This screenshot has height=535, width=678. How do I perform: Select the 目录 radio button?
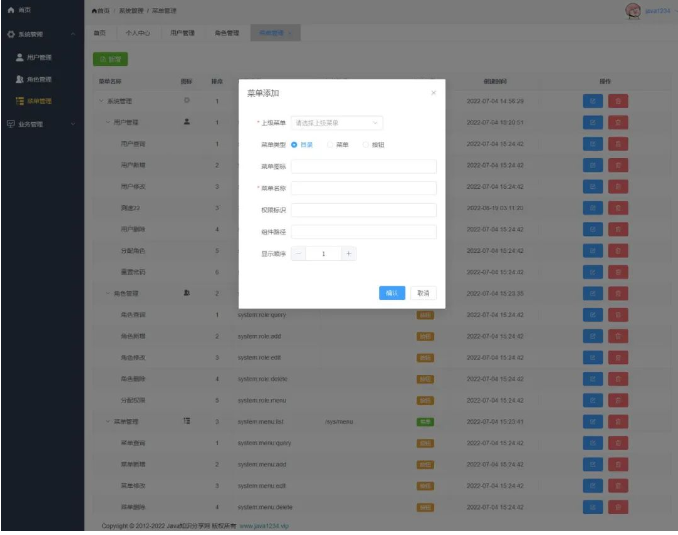294,144
